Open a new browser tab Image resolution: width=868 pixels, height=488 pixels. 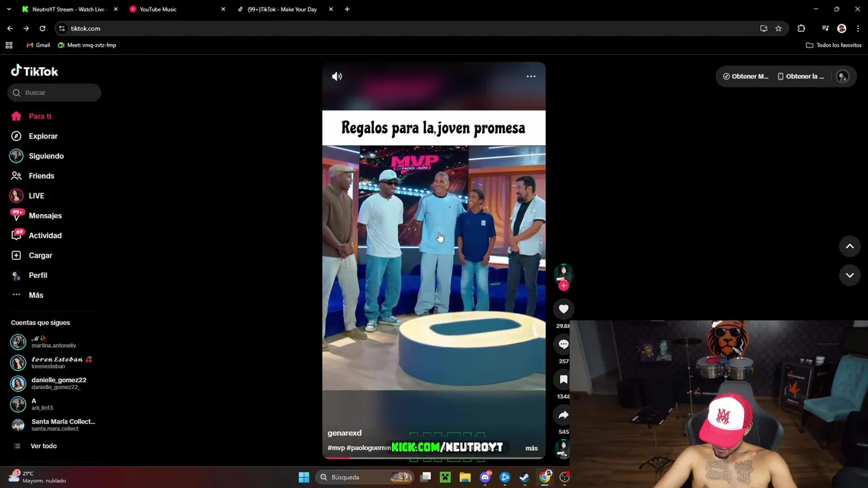[x=347, y=9]
